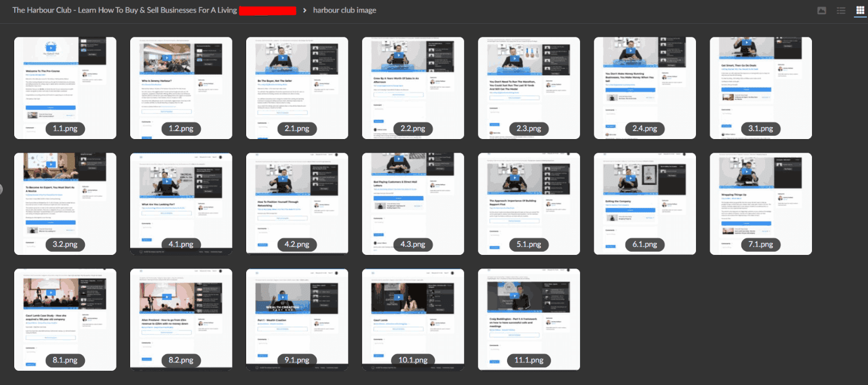Open the 1.1.png thumbnail
868x385 pixels.
[65, 88]
